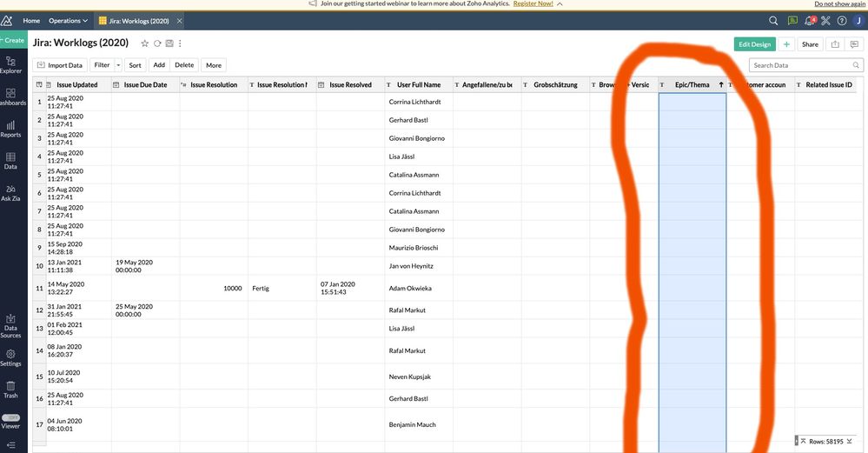Toggle the Viewer switch in sidebar

click(x=10, y=417)
